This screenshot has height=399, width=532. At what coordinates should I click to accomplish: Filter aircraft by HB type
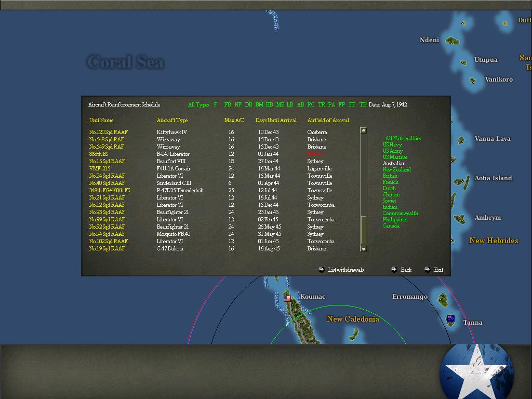click(270, 104)
